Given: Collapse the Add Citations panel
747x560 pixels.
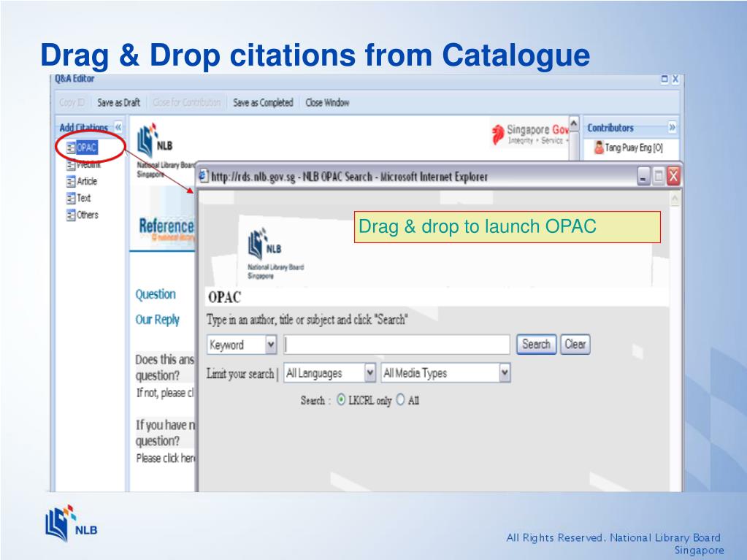Looking at the screenshot, I should click(118, 127).
